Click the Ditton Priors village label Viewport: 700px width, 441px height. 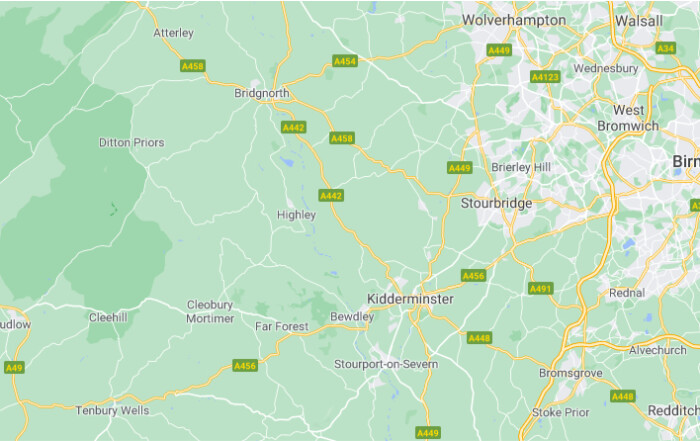(x=132, y=142)
